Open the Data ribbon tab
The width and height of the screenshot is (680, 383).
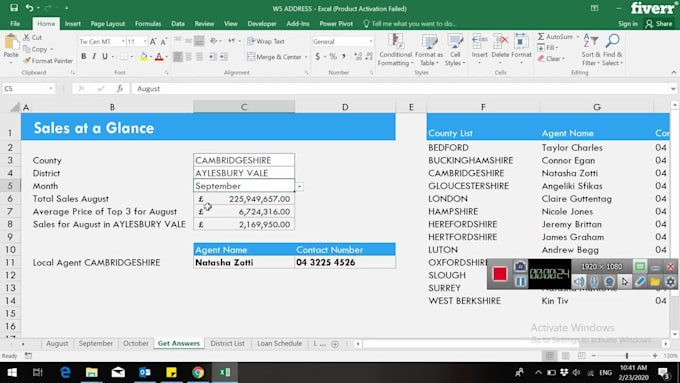(x=178, y=24)
